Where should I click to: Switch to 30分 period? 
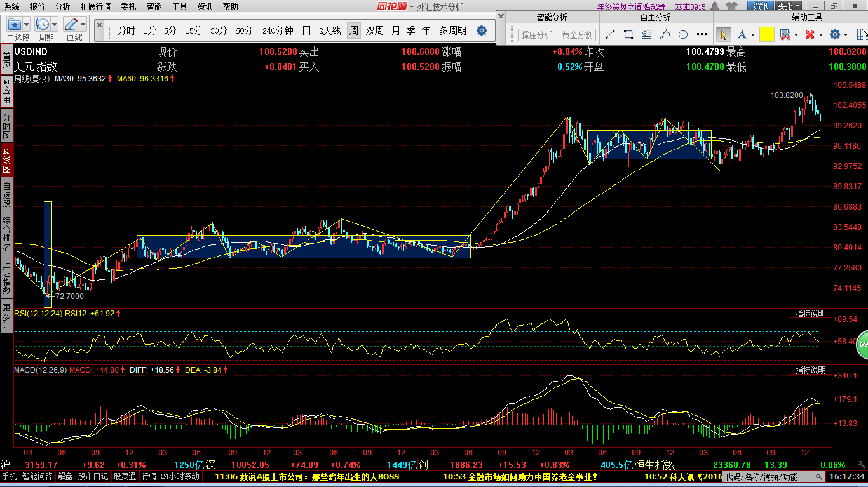219,30
